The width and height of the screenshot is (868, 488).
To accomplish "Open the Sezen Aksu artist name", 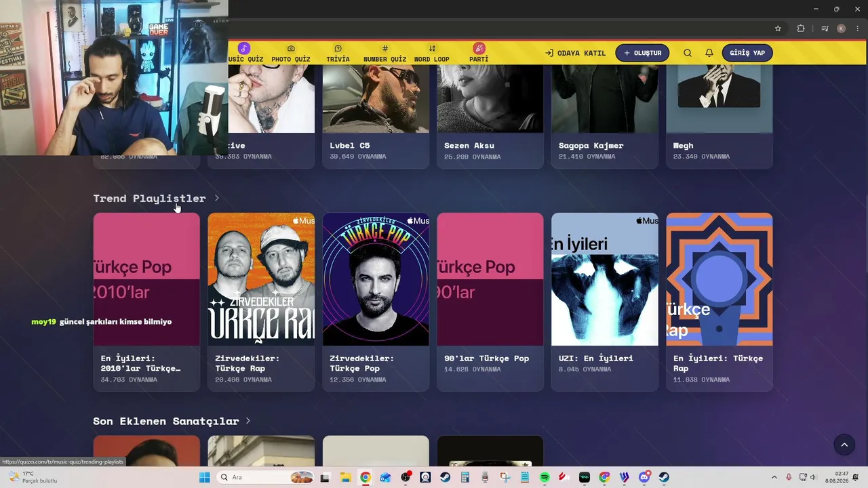I will (469, 145).
